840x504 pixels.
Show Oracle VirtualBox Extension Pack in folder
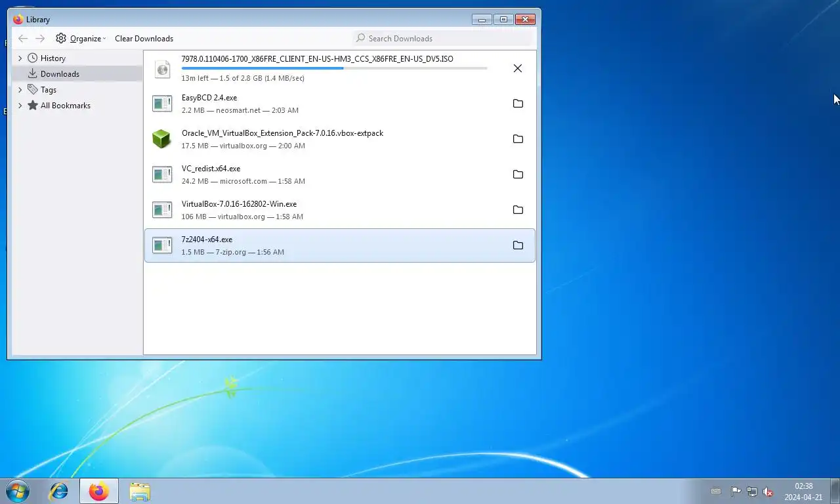[x=518, y=139]
